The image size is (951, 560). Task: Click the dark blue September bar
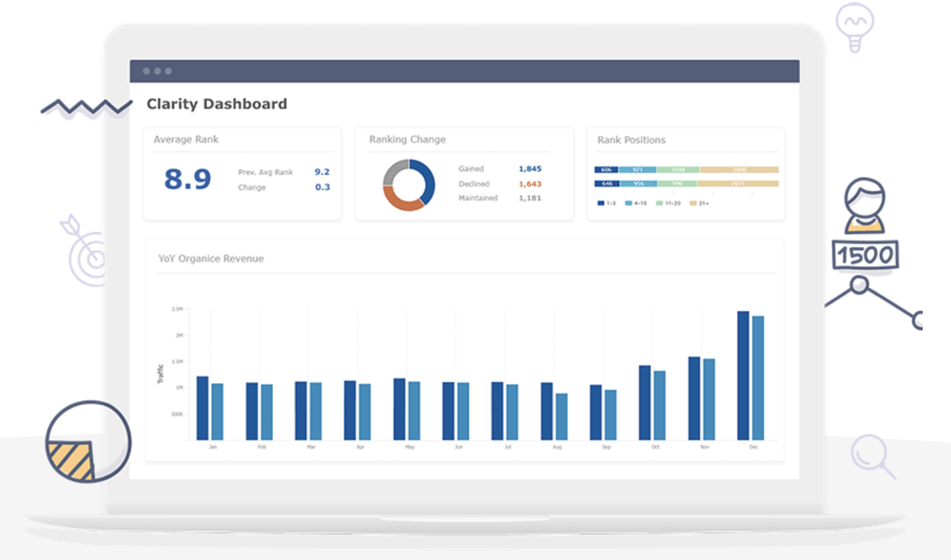(595, 413)
